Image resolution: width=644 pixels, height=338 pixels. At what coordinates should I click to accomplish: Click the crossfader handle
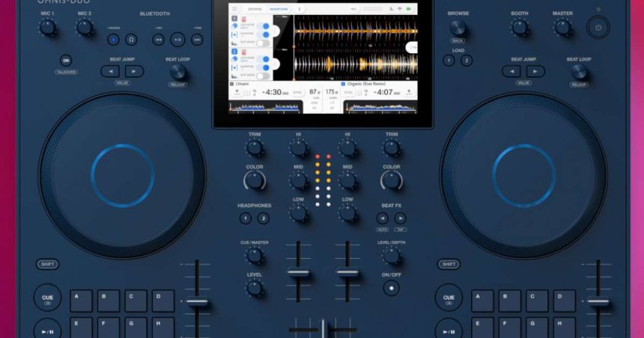pyautogui.click(x=323, y=328)
